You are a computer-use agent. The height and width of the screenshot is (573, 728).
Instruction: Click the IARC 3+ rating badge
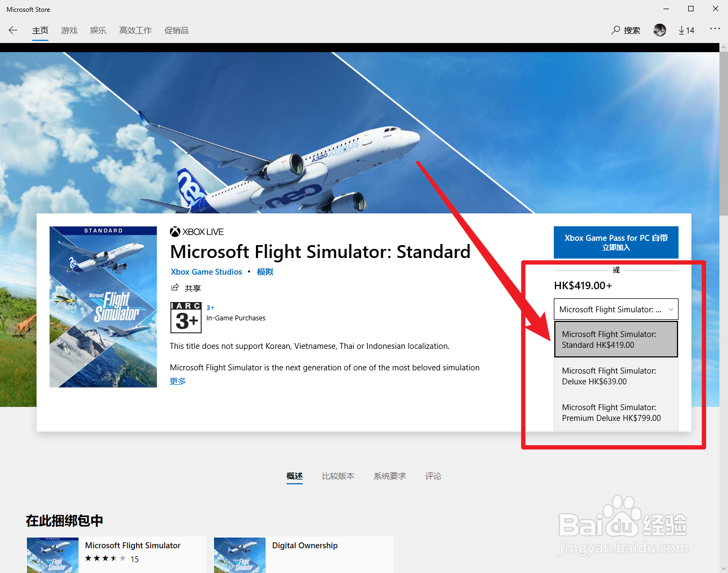tap(186, 317)
